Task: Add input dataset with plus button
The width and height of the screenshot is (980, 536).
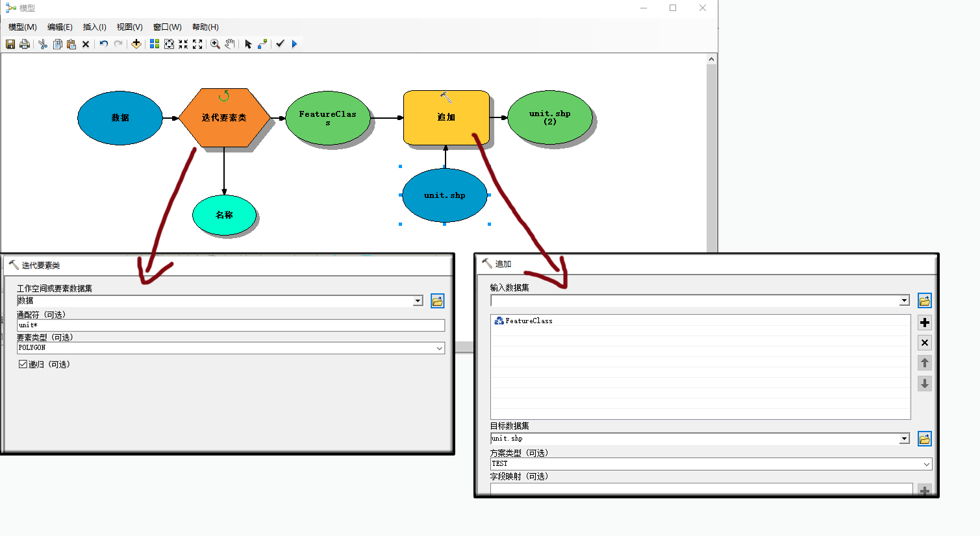Action: tap(925, 323)
